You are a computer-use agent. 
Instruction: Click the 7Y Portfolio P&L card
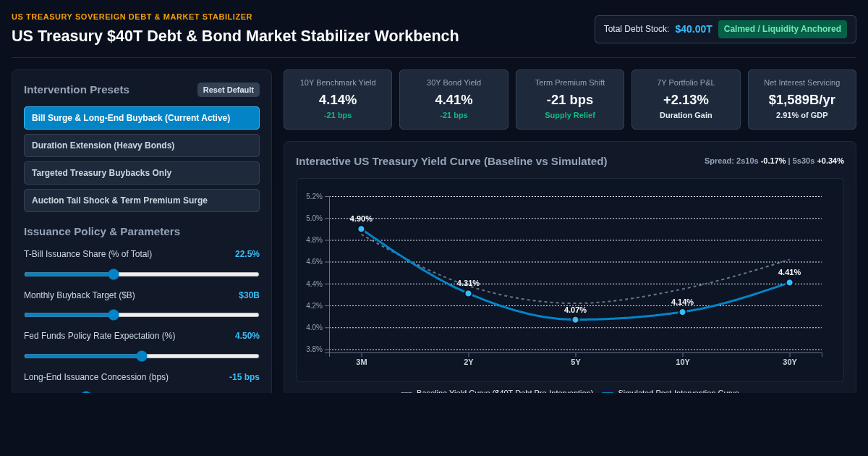click(x=686, y=100)
